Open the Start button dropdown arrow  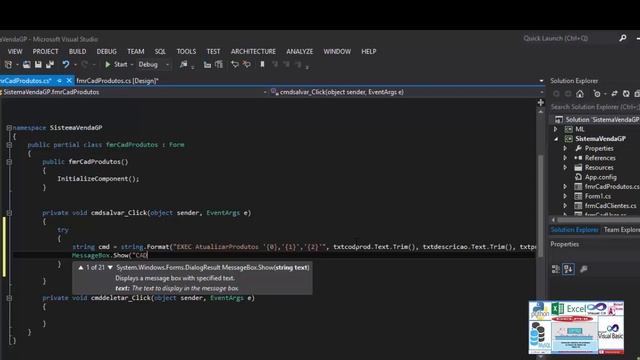pos(132,64)
